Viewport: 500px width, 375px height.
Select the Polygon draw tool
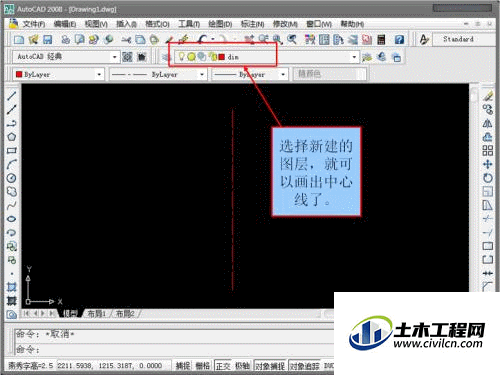(12, 137)
